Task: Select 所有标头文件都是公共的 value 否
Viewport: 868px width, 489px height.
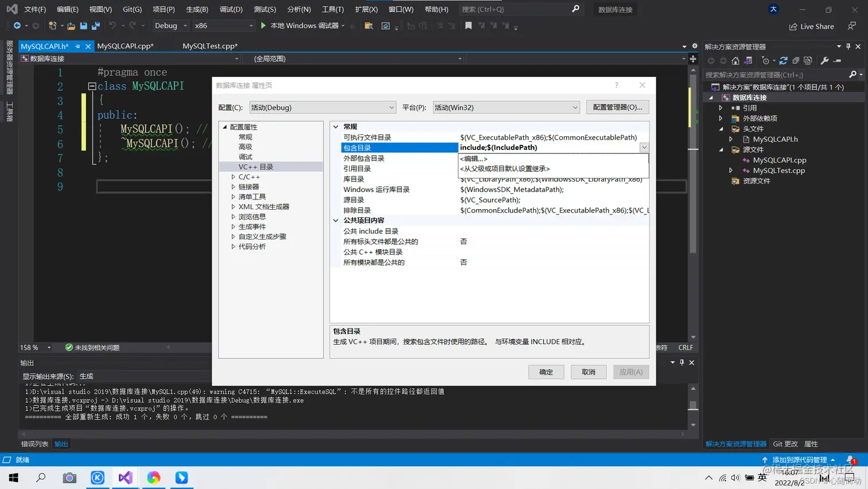Action: point(464,241)
